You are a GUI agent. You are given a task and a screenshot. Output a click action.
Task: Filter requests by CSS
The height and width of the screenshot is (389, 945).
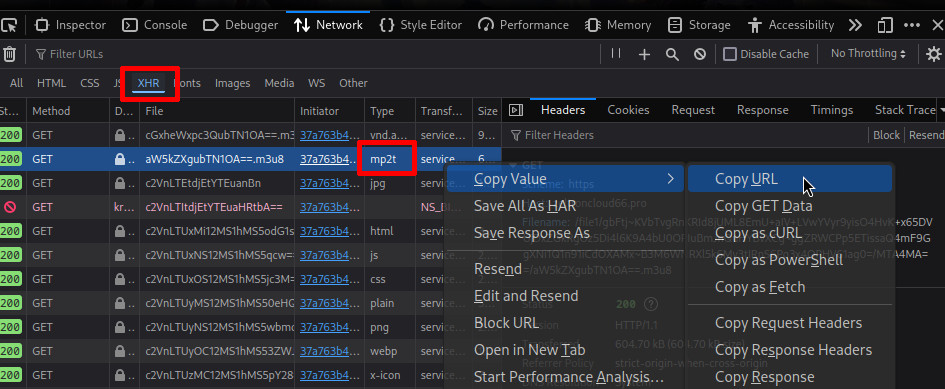[90, 83]
